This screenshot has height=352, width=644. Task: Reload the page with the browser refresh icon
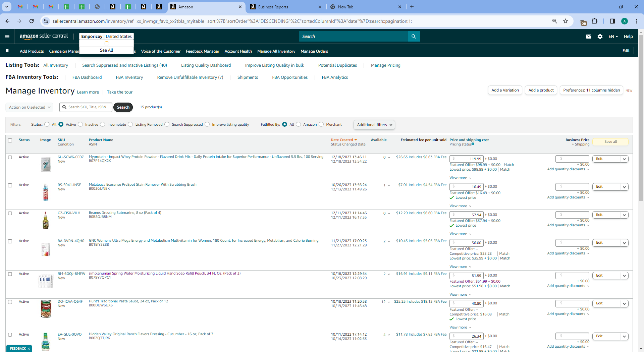coord(32,21)
